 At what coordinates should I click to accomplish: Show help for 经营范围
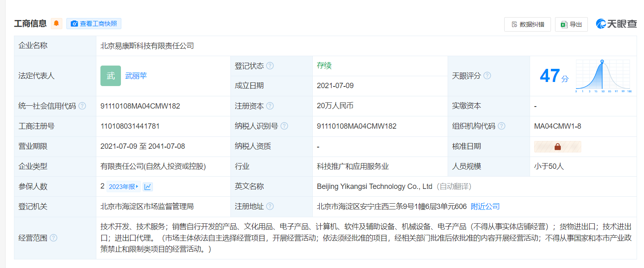53,238
